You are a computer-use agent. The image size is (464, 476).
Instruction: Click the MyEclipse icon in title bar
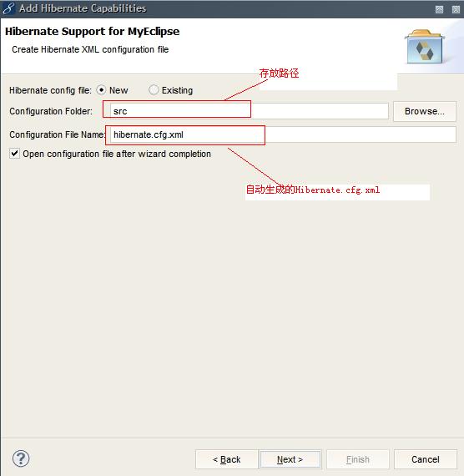8,8
